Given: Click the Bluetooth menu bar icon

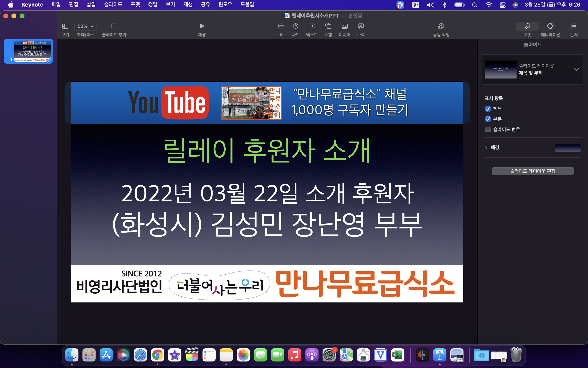Looking at the screenshot, I should [444, 5].
